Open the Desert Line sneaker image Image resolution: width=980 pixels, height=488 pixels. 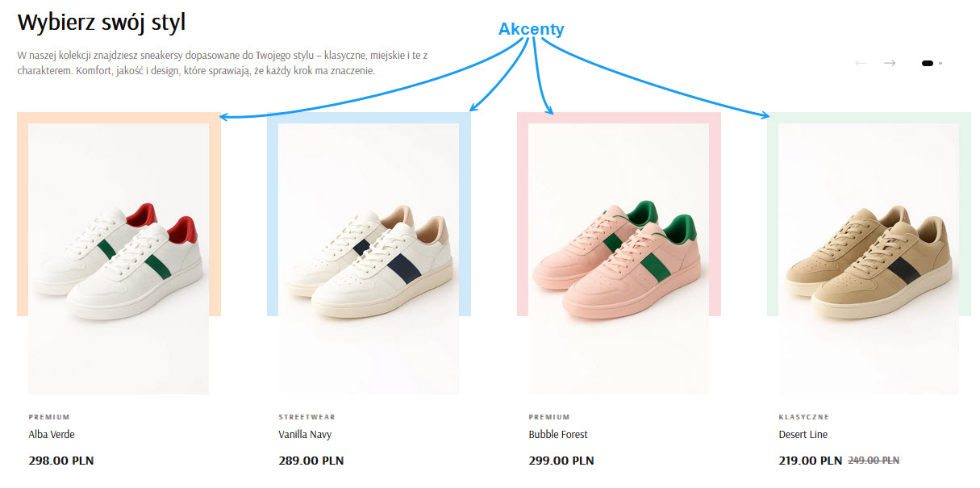coord(869,259)
